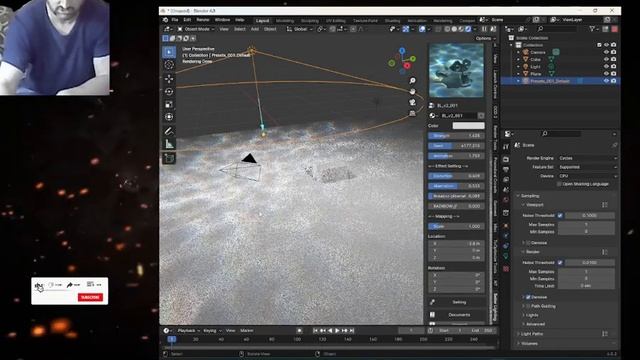Image resolution: width=640 pixels, height=360 pixels.
Task: Select the Measure tool
Action: click(x=169, y=144)
